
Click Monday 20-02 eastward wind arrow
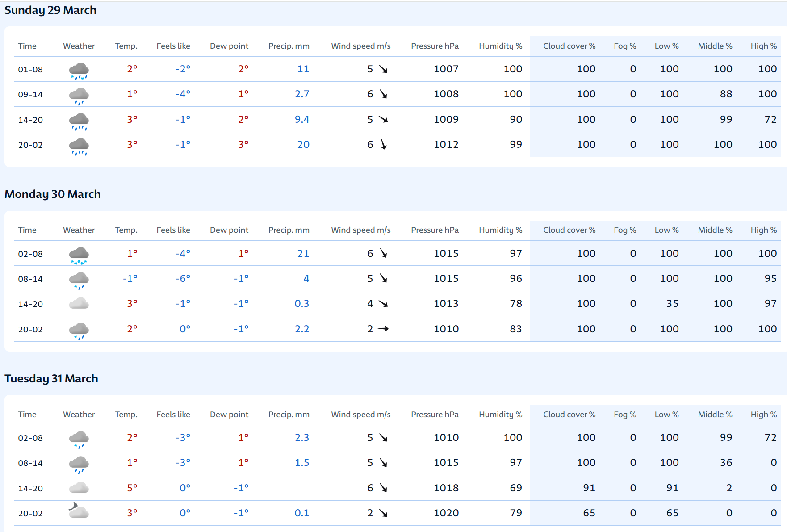tap(383, 329)
